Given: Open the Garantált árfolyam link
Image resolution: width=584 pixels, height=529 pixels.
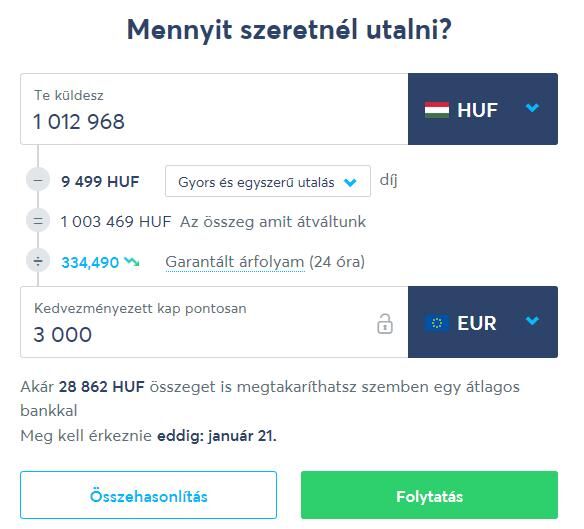Looking at the screenshot, I should tap(235, 262).
